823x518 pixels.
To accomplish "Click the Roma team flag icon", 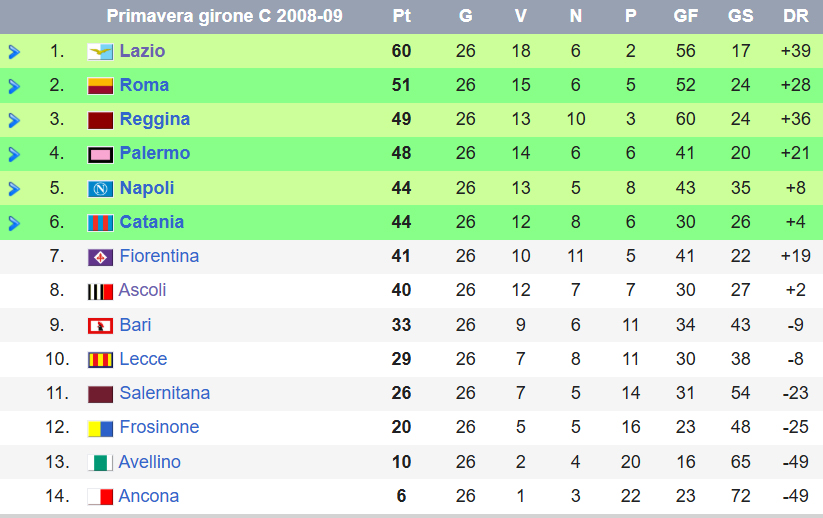I will 100,86.
